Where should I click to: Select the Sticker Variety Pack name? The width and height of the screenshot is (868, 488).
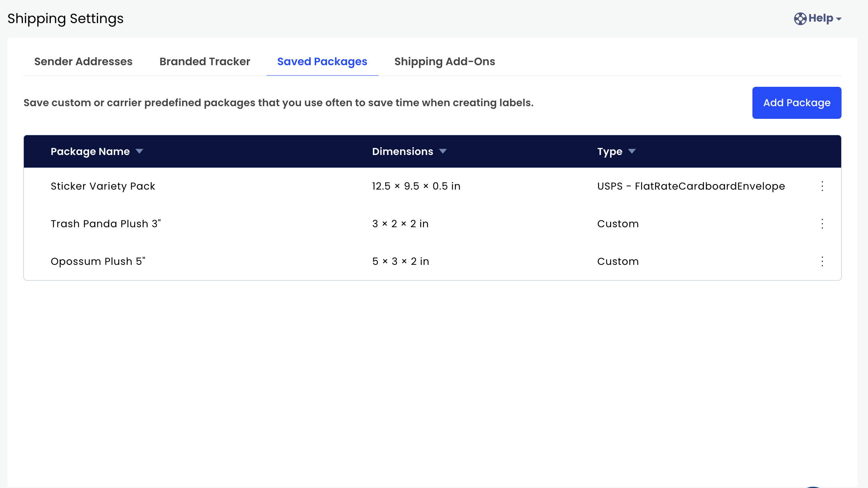[103, 186]
